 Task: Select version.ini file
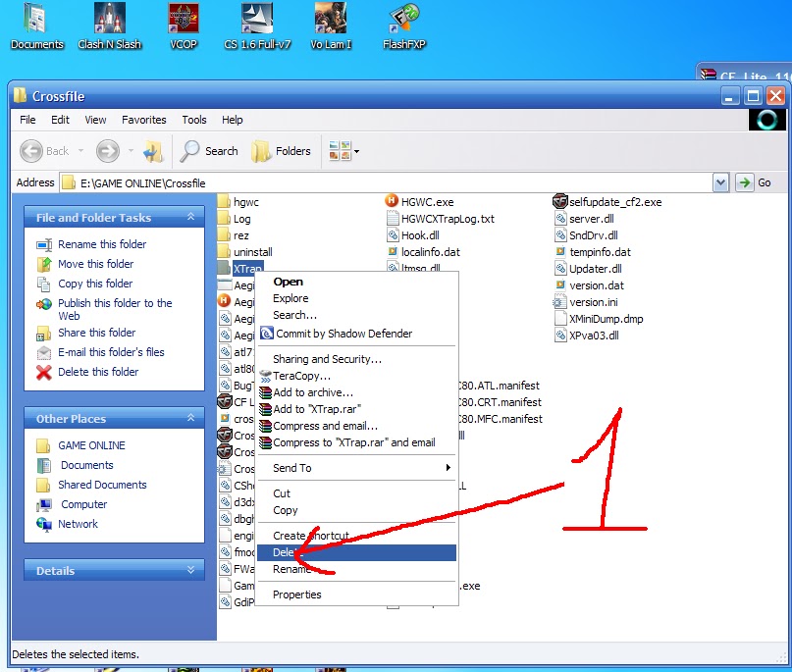tap(586, 302)
